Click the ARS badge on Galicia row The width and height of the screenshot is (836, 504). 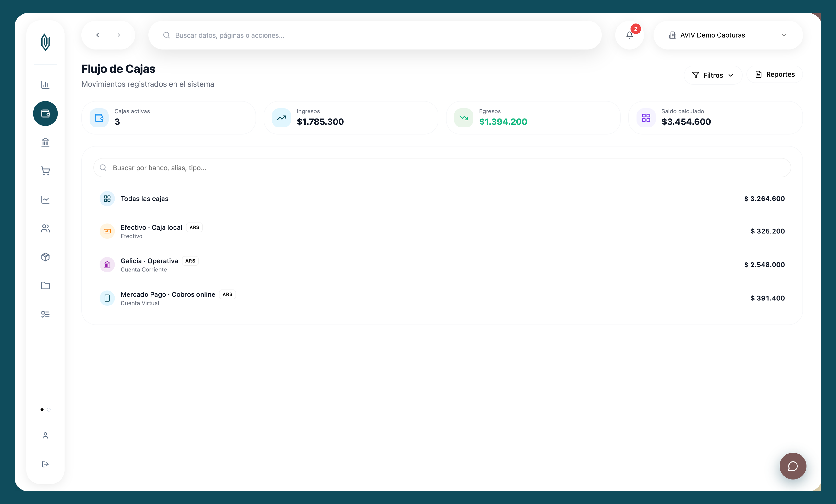pyautogui.click(x=190, y=261)
